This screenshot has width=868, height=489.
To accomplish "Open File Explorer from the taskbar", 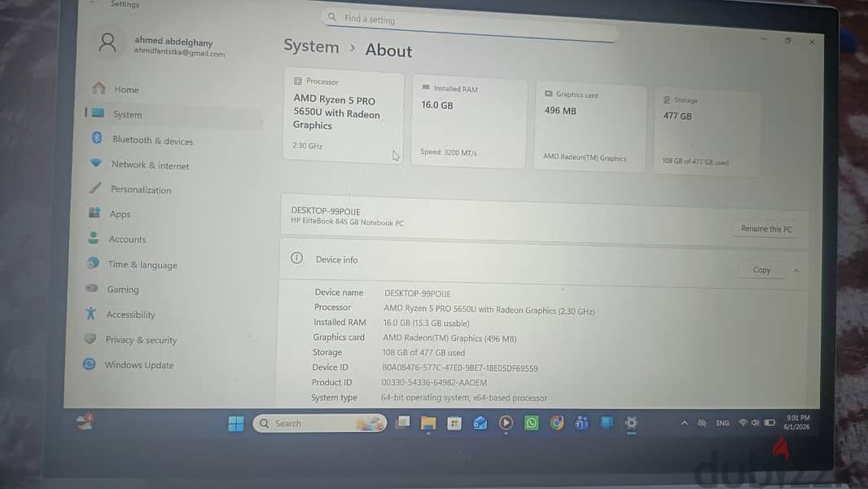I will coord(428,424).
